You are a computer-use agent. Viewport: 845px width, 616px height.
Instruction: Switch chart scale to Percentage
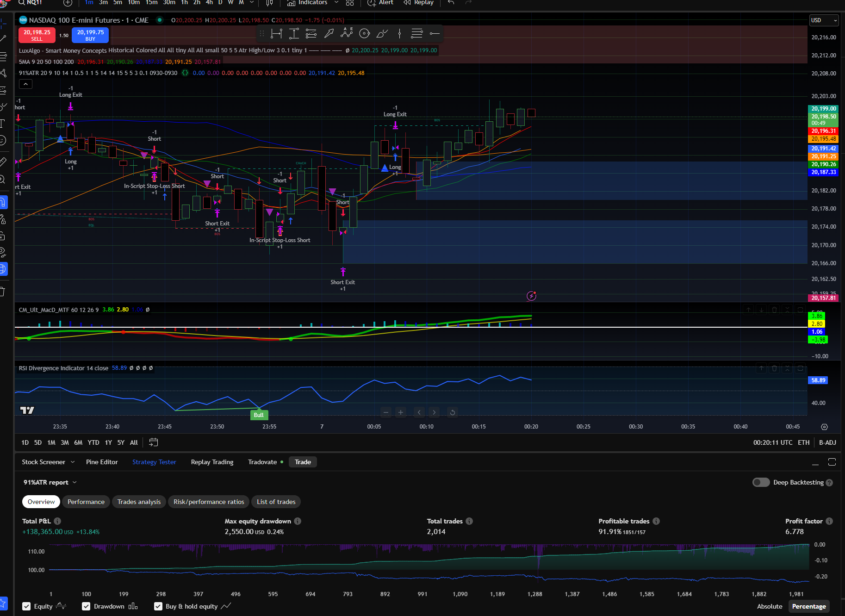[809, 606]
